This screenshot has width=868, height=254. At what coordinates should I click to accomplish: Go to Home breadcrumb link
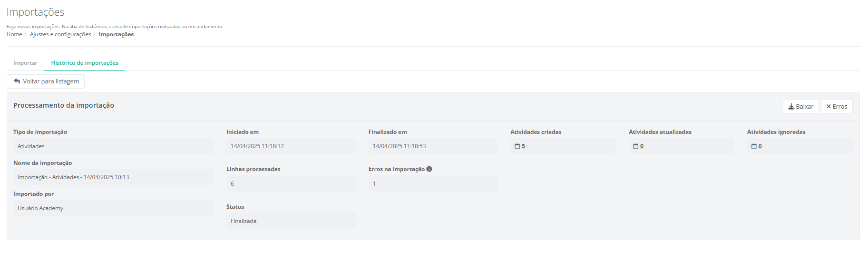14,34
